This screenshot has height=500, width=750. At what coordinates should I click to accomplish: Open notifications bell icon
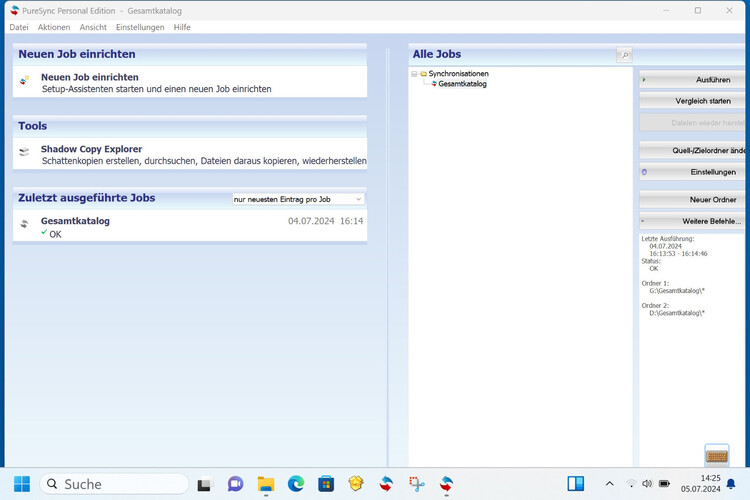[730, 484]
